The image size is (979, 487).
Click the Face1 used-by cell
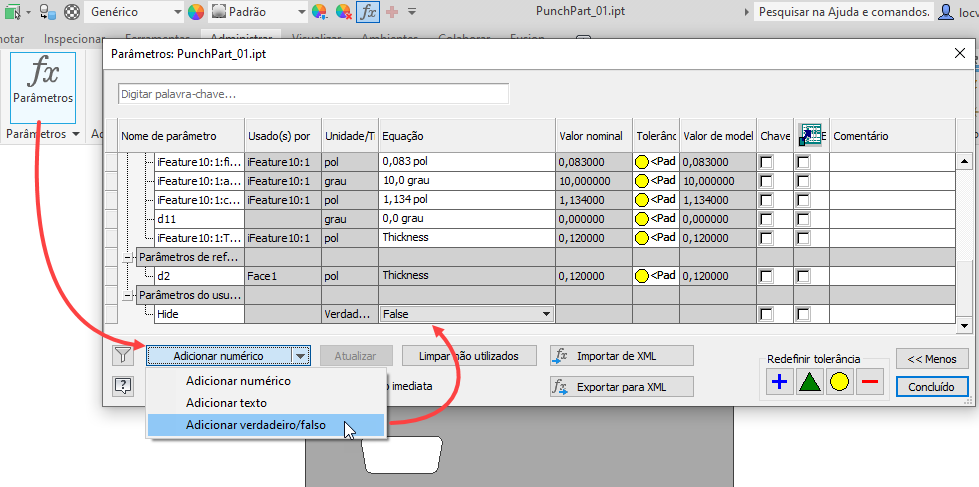tap(283, 276)
